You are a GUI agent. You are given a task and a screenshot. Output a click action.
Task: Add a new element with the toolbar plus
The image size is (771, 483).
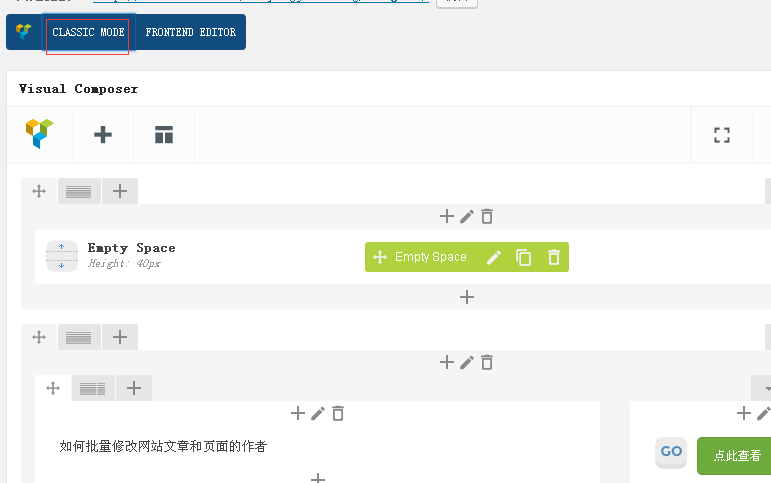(103, 135)
